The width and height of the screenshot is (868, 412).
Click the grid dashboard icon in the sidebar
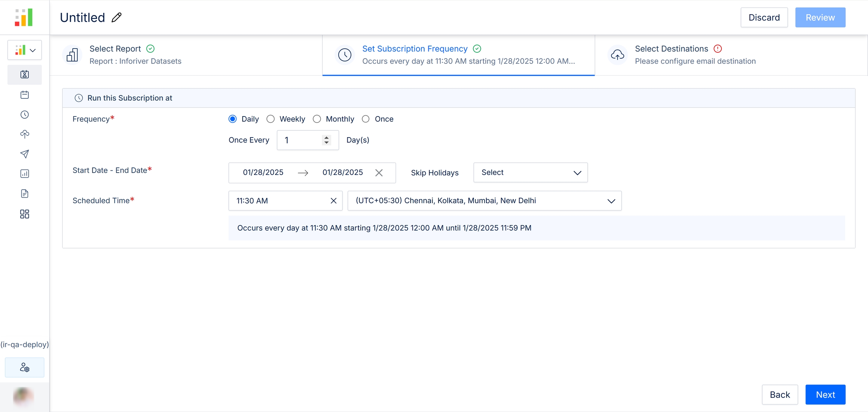coord(24,214)
